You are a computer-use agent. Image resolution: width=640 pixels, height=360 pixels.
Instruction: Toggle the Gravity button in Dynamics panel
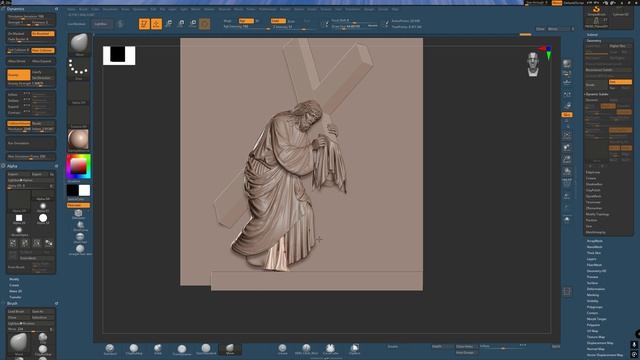[19, 75]
